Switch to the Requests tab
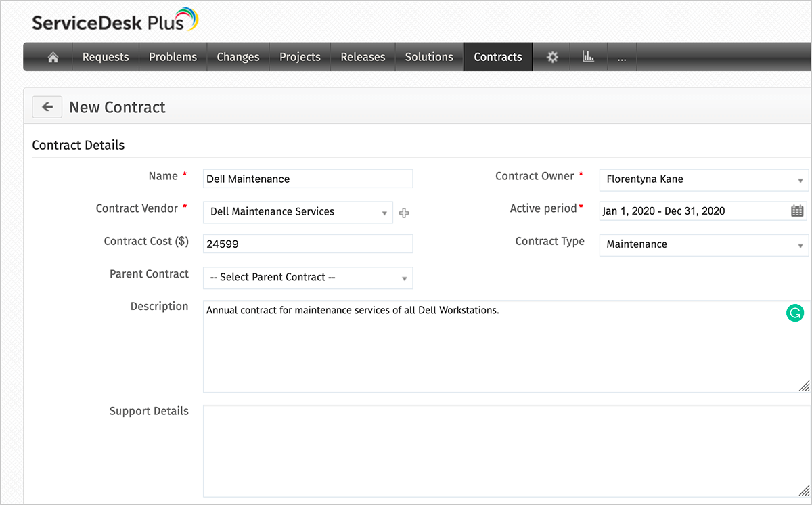812x505 pixels. click(106, 58)
